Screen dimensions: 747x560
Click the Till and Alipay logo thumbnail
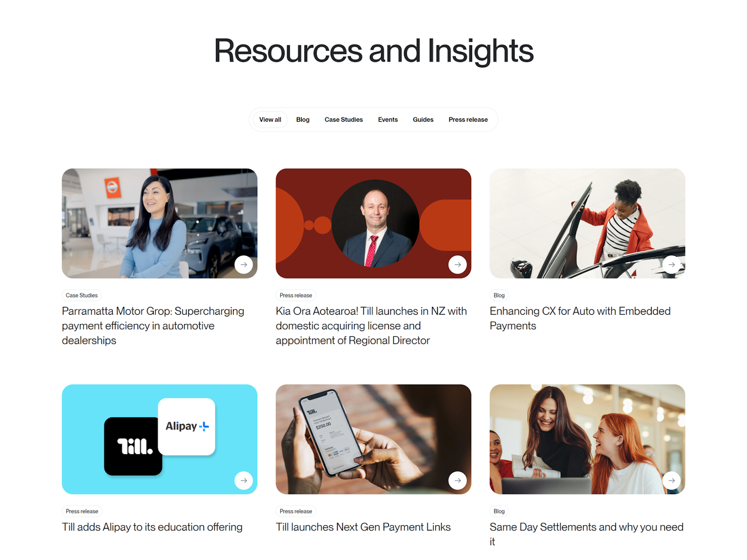tap(159, 439)
